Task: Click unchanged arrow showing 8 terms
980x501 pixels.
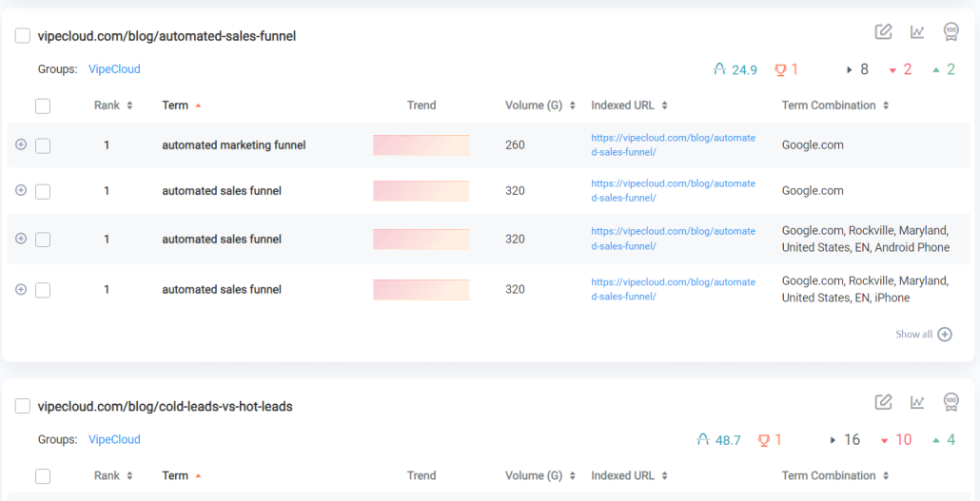Action: (x=850, y=70)
